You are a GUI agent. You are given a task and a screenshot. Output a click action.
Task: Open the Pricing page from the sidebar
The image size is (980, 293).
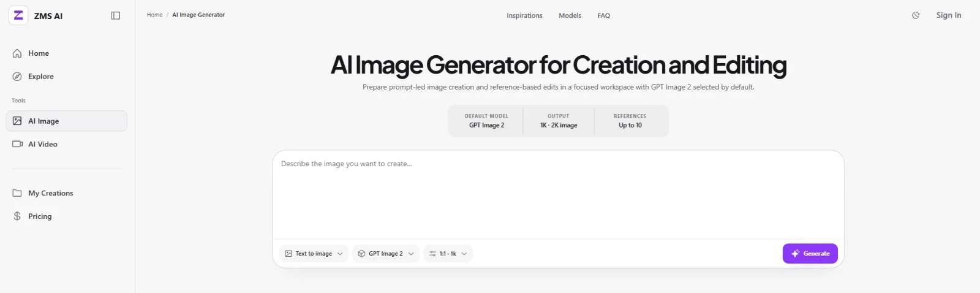tap(67, 216)
